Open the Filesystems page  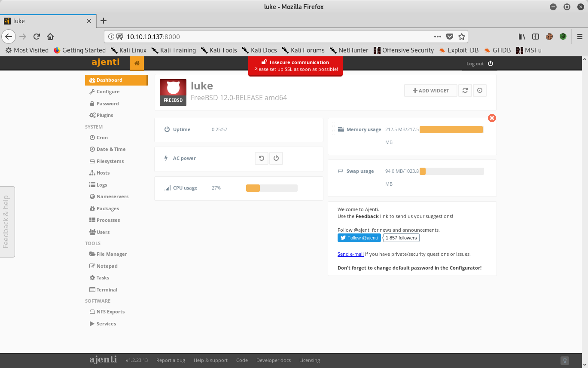[107, 161]
